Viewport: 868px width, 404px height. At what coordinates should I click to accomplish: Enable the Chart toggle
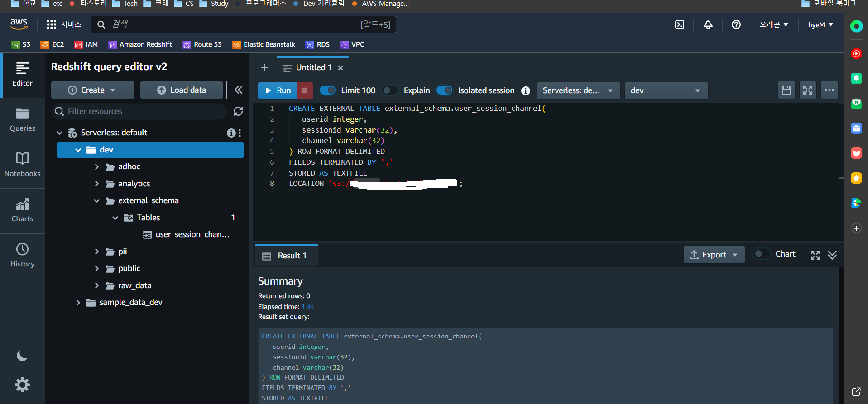(x=762, y=254)
